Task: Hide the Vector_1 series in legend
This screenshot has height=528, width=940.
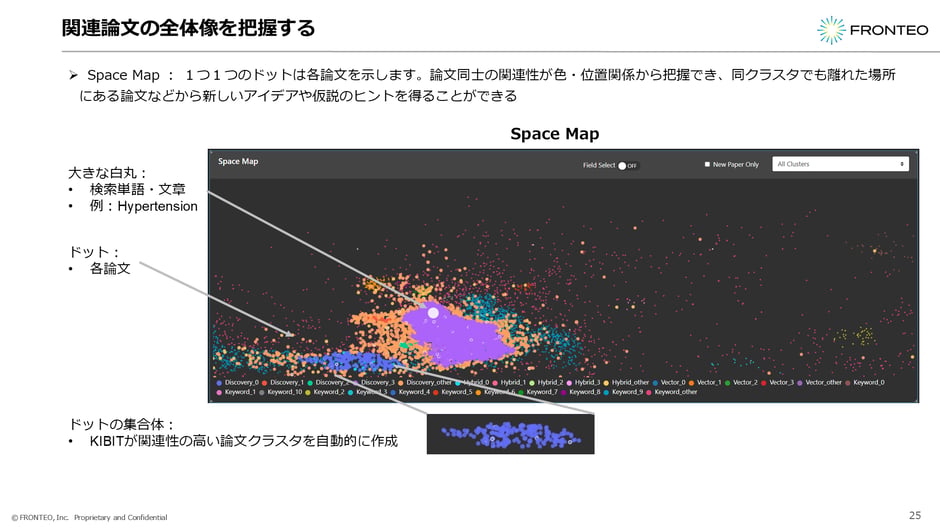Action: click(x=705, y=382)
